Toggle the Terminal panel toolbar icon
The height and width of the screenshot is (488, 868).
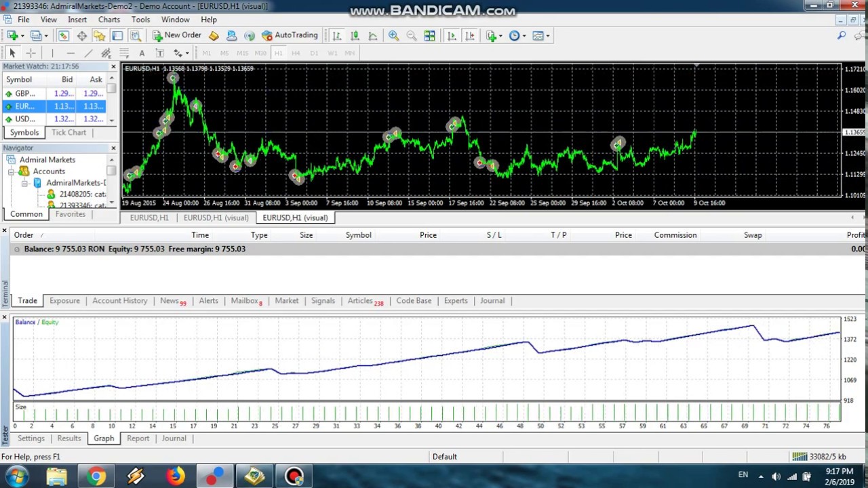point(117,35)
